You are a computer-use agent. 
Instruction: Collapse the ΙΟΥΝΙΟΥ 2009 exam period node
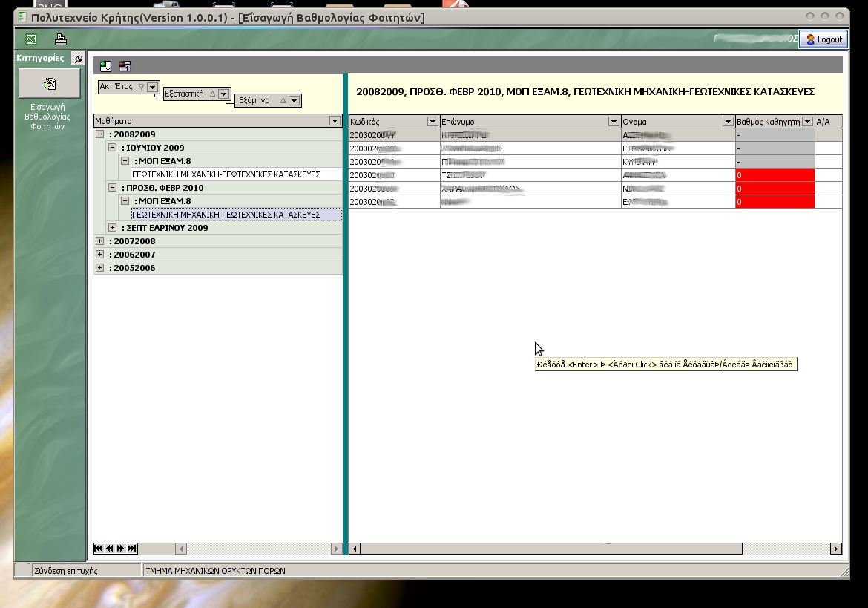pyautogui.click(x=113, y=148)
